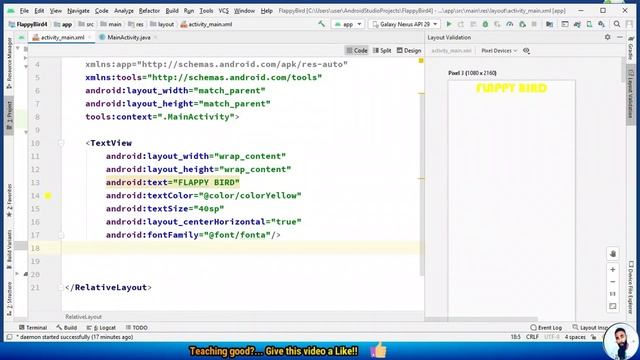Open the Build menu
This screenshot has height=360, width=640.
tap(172, 11)
